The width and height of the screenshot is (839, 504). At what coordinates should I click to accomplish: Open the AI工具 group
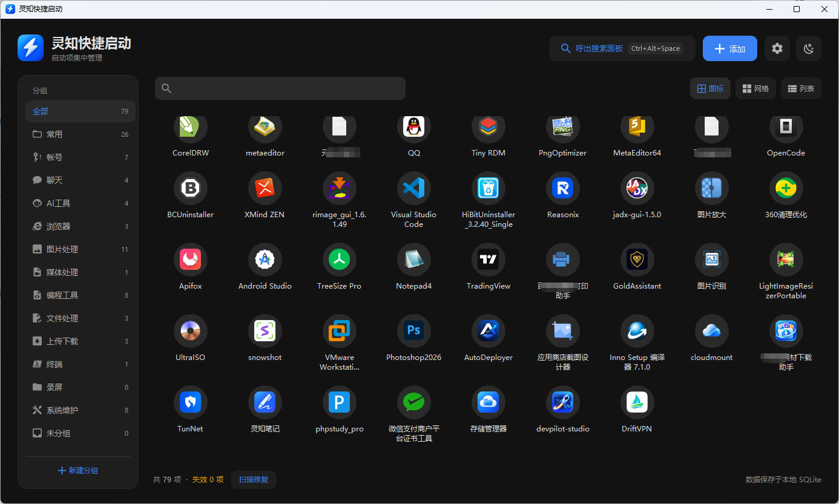pos(81,203)
